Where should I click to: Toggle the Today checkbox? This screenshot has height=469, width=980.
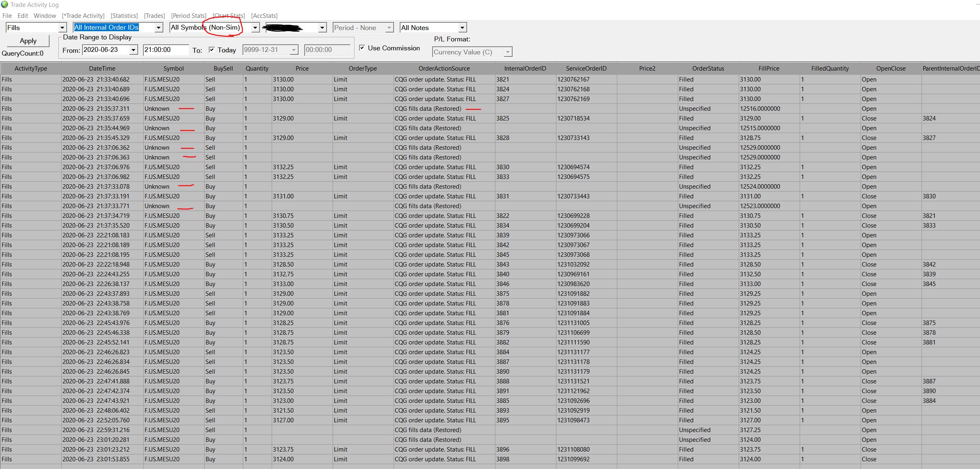click(x=212, y=49)
